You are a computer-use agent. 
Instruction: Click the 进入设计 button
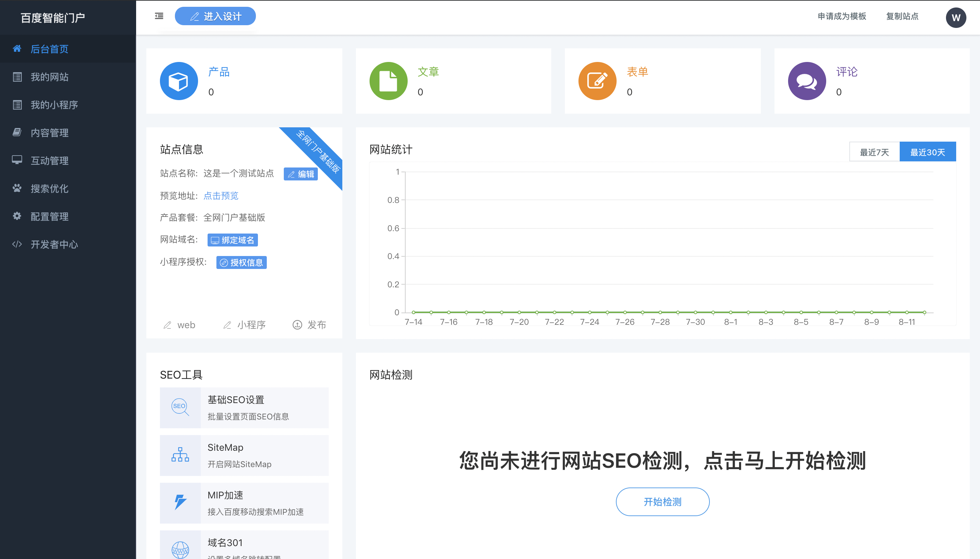215,16
